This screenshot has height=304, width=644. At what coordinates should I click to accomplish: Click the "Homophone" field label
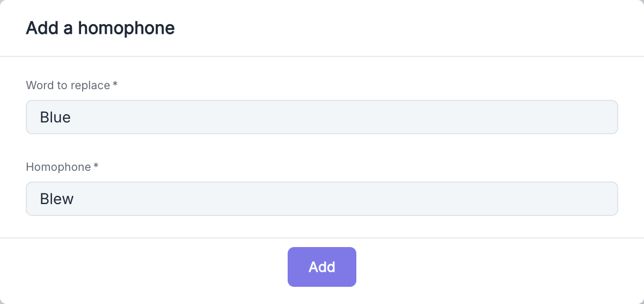[x=58, y=167]
